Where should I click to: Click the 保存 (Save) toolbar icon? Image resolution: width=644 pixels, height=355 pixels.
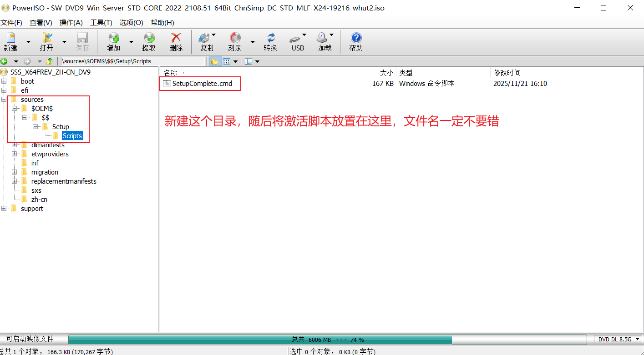point(82,38)
